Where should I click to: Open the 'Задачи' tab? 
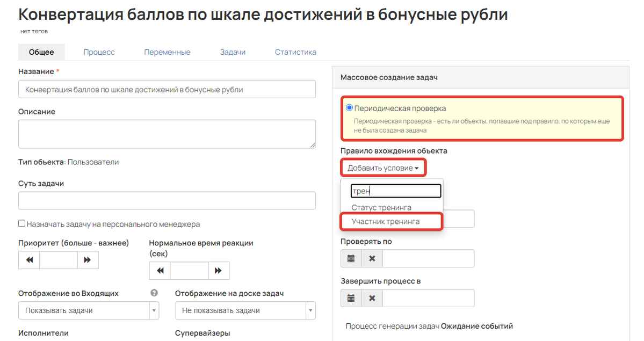point(233,52)
